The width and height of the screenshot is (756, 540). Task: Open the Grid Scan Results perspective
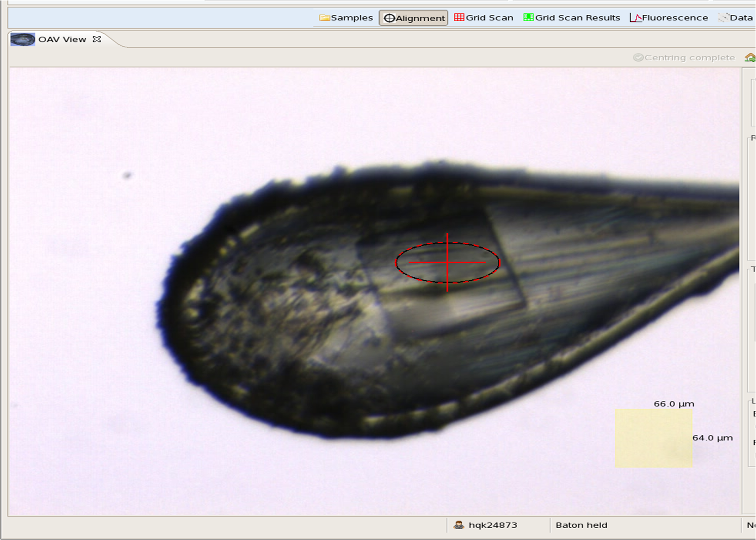(572, 18)
